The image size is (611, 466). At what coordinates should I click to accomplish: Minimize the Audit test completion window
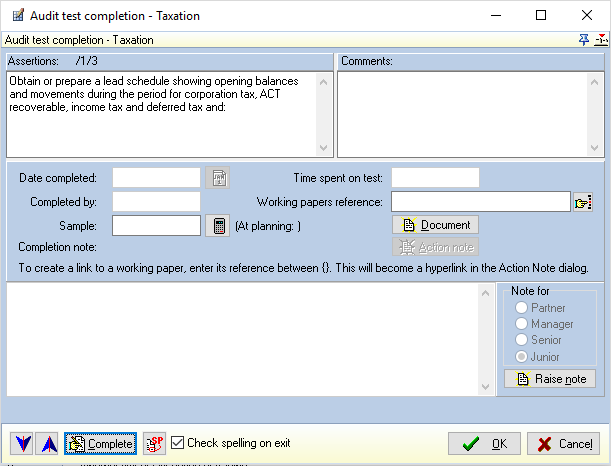pos(496,16)
